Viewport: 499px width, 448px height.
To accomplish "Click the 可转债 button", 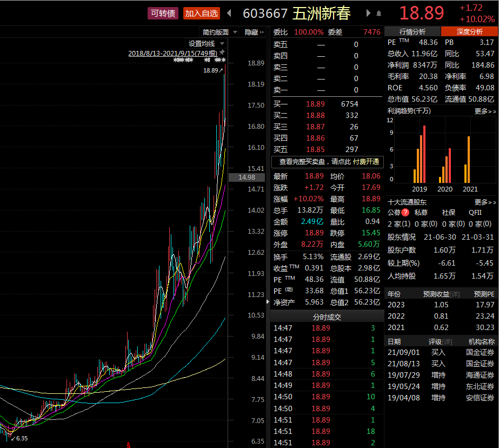I will pyautogui.click(x=163, y=14).
